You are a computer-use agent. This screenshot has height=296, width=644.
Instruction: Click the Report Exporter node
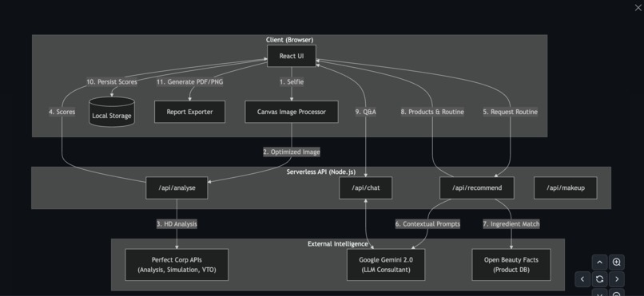click(x=189, y=112)
